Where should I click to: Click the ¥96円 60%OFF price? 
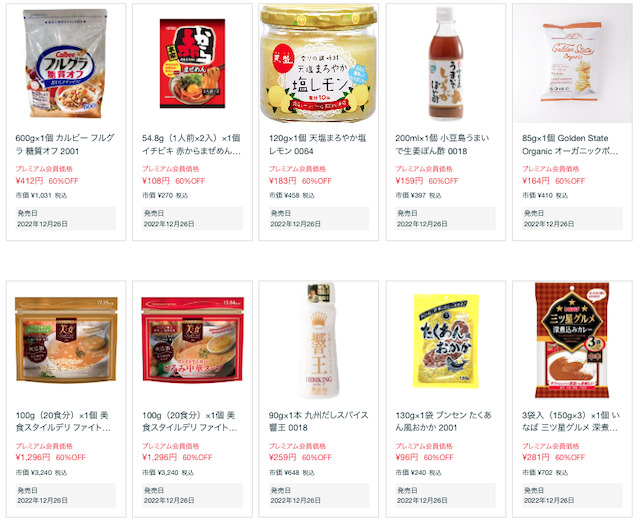pos(424,457)
